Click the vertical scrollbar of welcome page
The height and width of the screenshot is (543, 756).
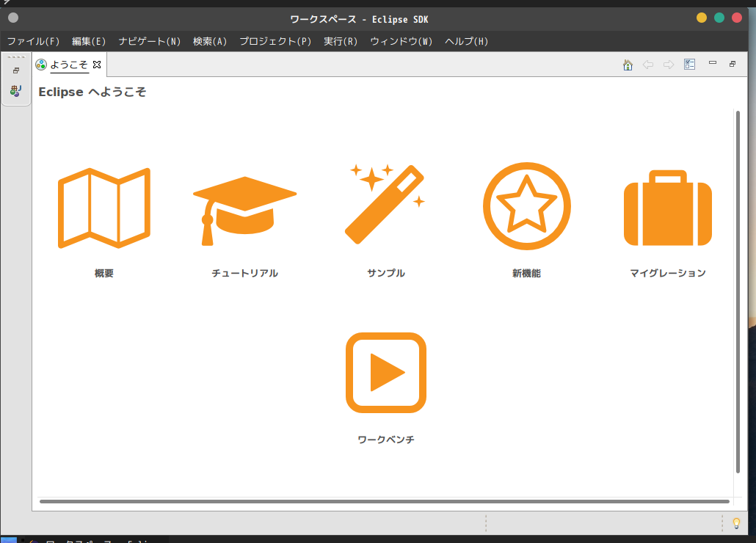(x=738, y=292)
